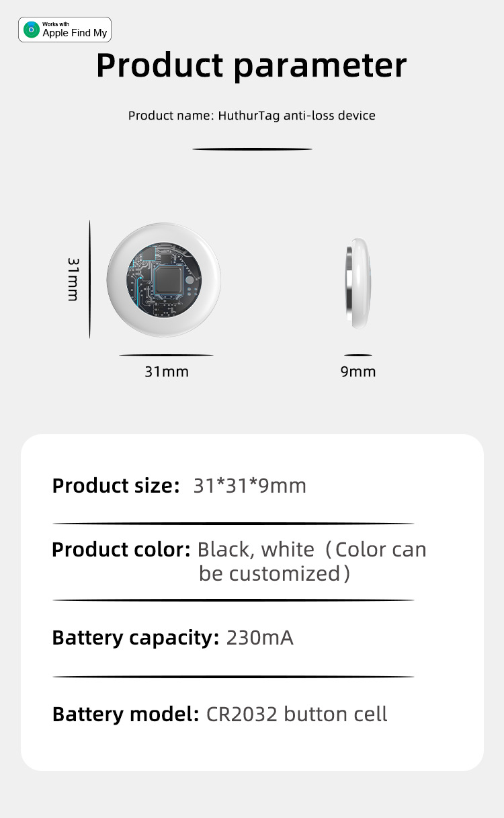Click the 31*31*9mm size value
Image resolution: width=504 pixels, height=818 pixels.
[x=249, y=485]
